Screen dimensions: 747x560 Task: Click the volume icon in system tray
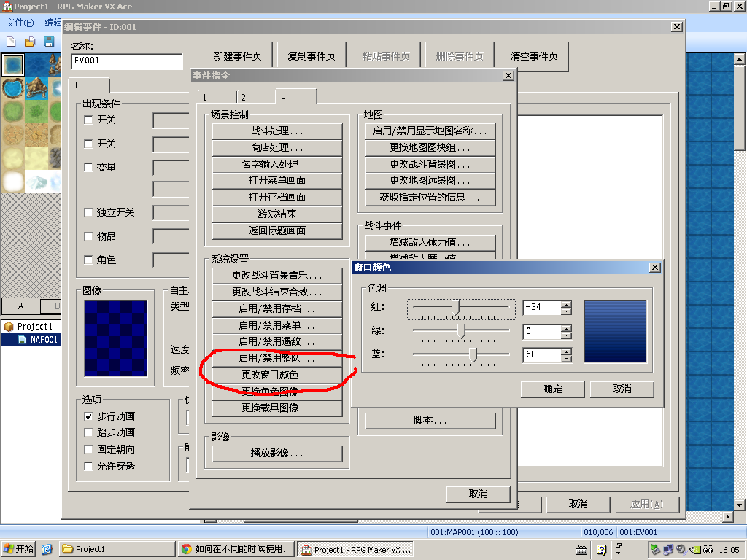[x=682, y=550]
